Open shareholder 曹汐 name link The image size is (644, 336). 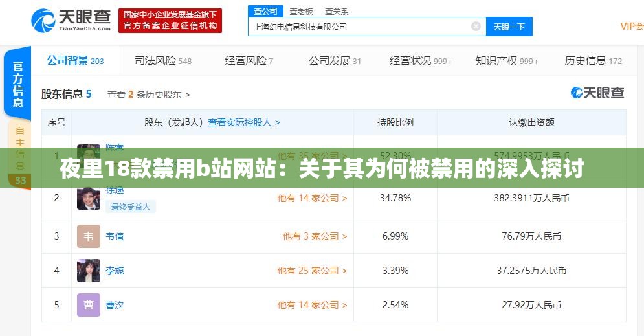tap(115, 305)
